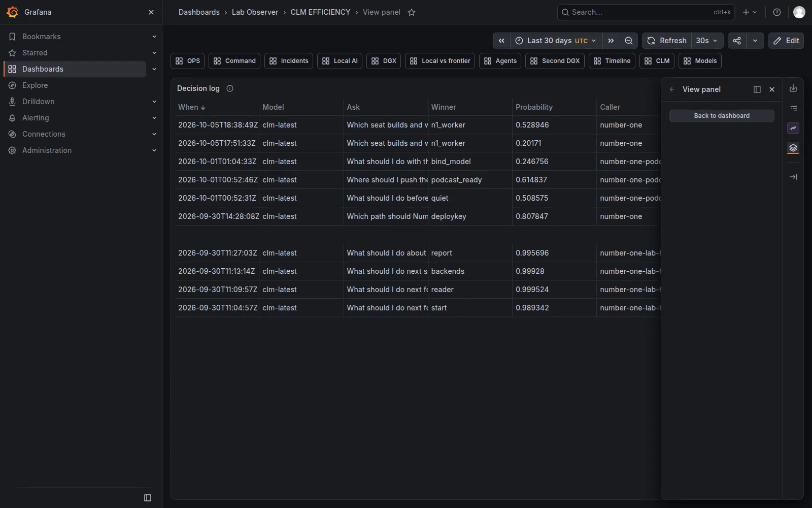Open the outline list icon in right rail
The image size is (812, 508).
pos(793,108)
